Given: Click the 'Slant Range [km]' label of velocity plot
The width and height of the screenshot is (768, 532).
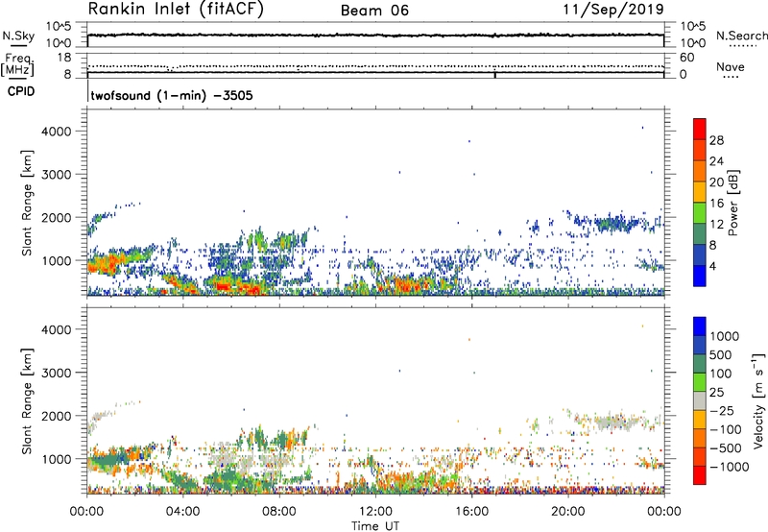Looking at the screenshot, I should click(x=27, y=400).
